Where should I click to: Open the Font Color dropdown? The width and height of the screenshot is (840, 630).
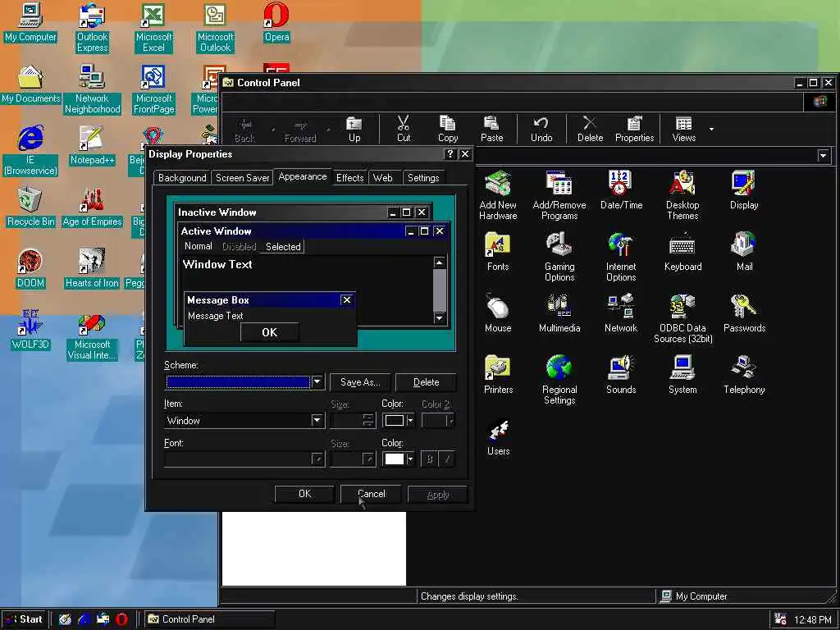(410, 459)
